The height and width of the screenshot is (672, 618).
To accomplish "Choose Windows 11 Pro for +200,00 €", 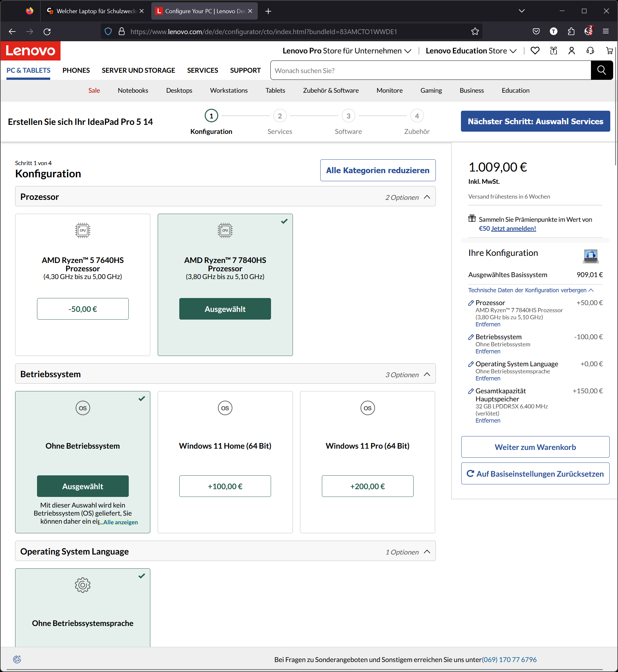I will pos(367,486).
